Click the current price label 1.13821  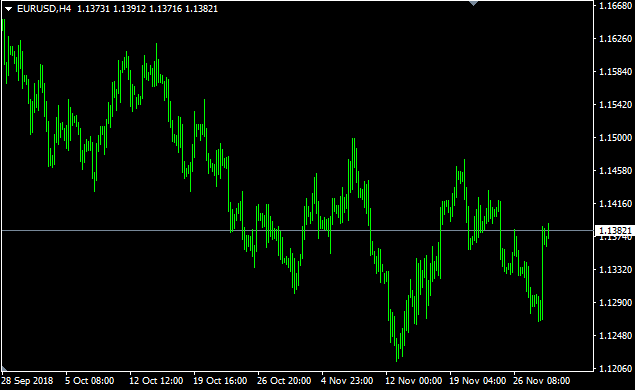click(615, 230)
